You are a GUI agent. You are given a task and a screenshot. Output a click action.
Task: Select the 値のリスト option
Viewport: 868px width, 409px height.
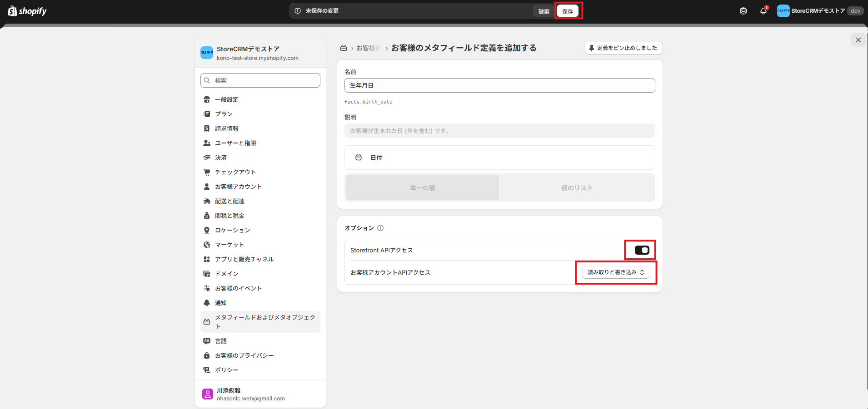(x=576, y=187)
